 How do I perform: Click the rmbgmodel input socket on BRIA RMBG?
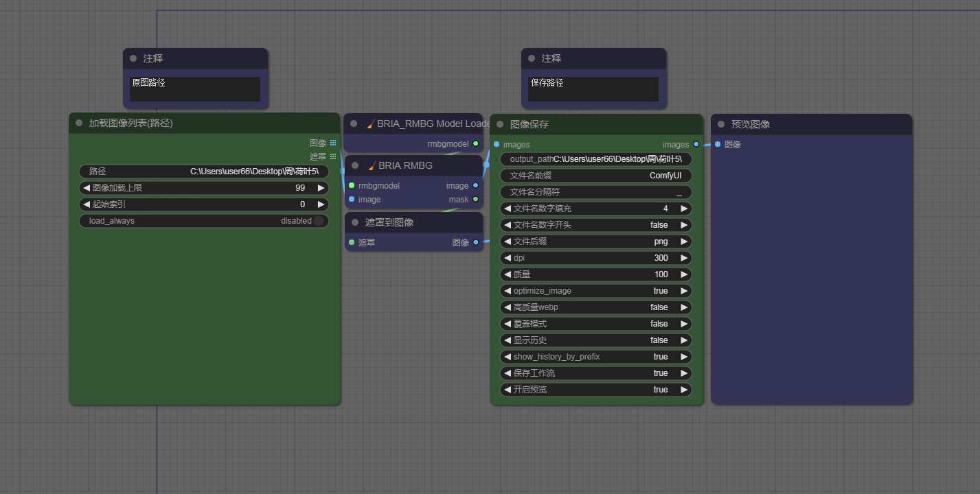point(352,185)
